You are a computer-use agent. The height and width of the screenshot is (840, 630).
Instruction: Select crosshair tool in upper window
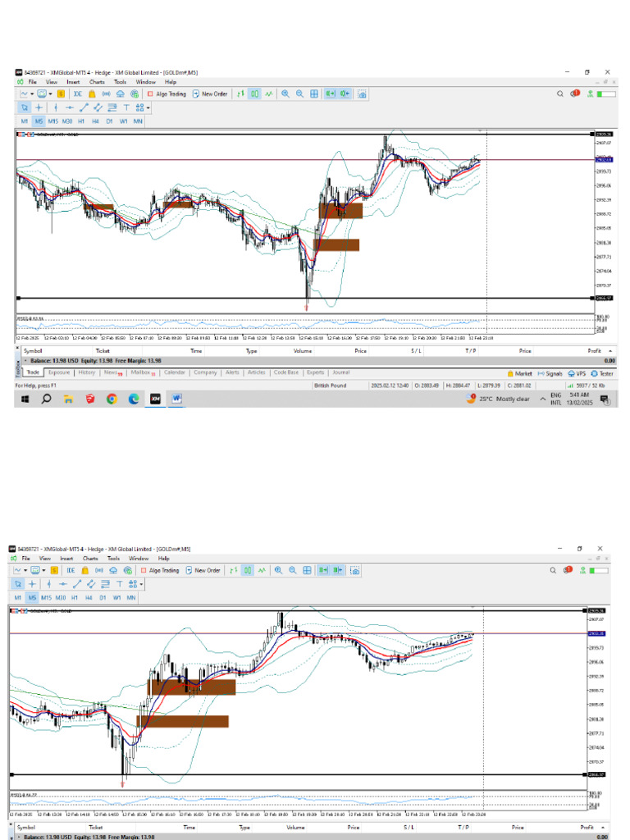tap(39, 107)
